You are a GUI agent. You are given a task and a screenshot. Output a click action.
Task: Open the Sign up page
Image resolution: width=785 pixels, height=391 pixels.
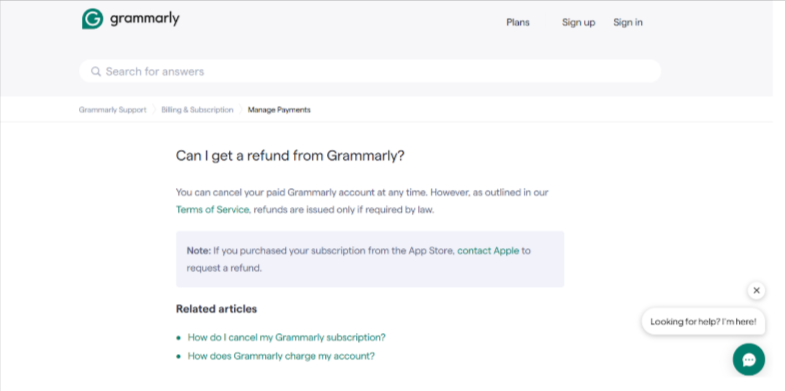point(578,23)
